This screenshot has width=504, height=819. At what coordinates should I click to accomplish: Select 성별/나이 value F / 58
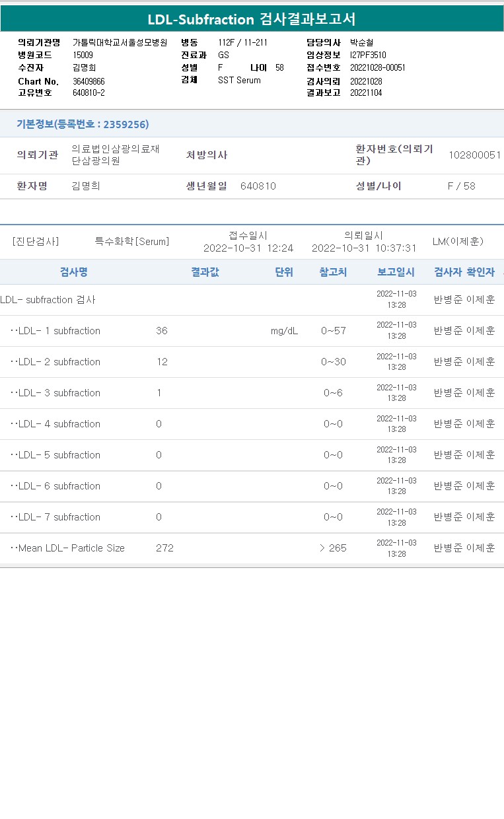point(461,186)
